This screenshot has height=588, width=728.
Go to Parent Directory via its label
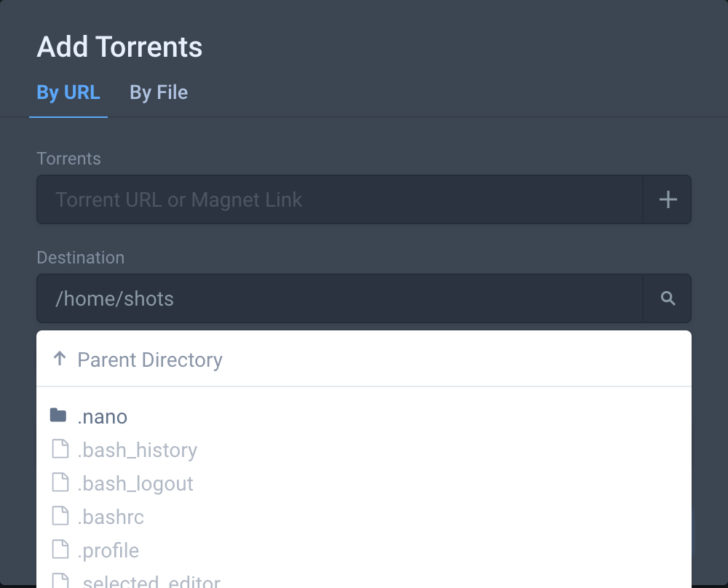(150, 359)
